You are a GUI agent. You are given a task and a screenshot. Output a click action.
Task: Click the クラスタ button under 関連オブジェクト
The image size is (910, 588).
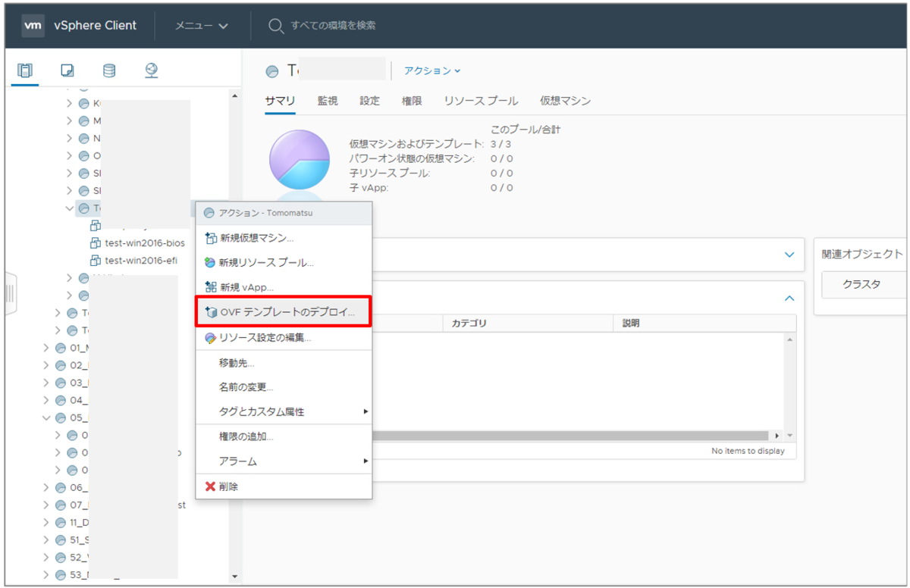865,284
